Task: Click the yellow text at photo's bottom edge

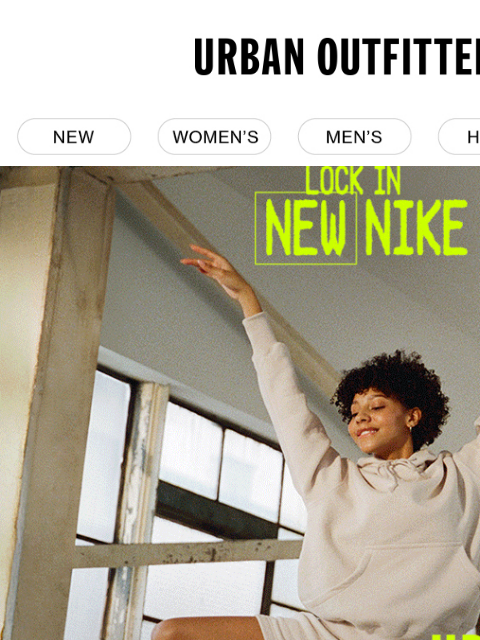Action: [456, 637]
